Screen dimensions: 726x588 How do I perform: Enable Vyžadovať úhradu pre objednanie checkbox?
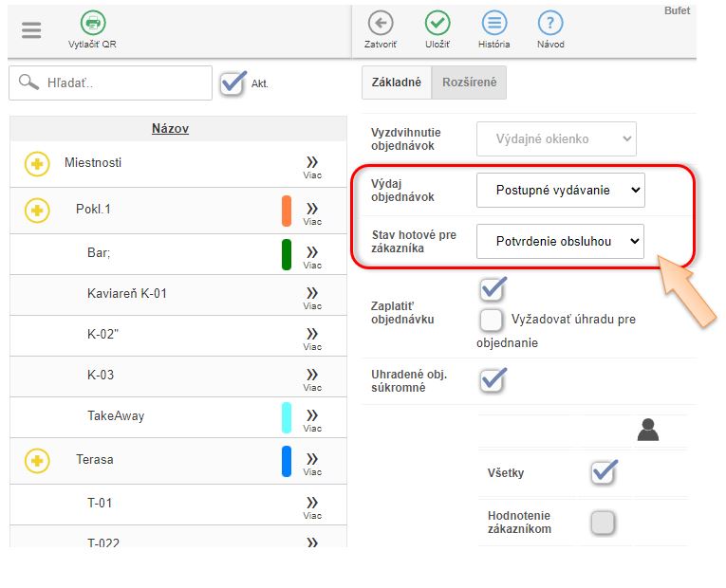(492, 320)
